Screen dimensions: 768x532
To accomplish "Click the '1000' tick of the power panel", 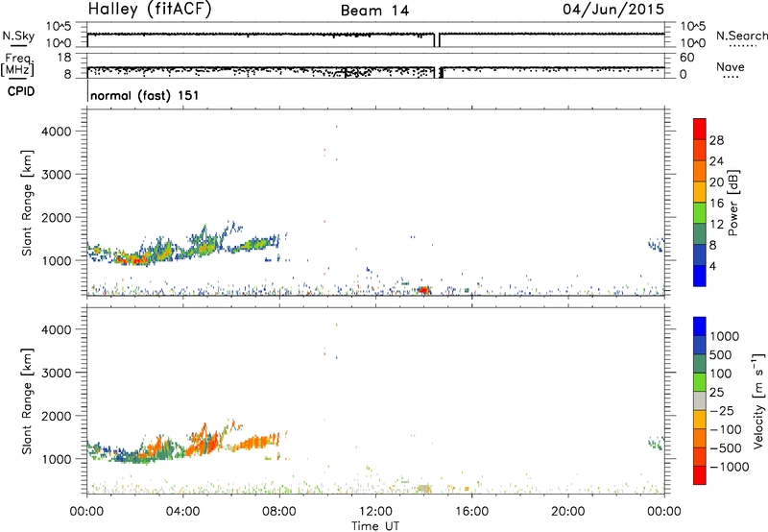I will click(56, 260).
